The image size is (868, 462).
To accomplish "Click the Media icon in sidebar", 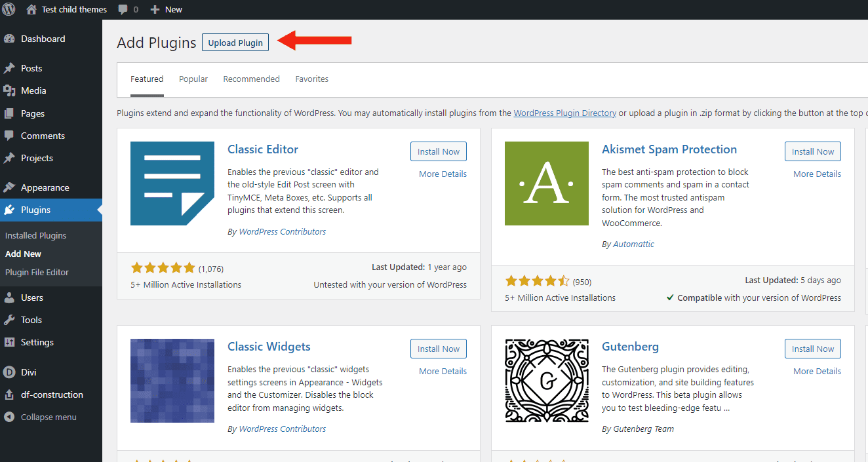I will (x=9, y=90).
